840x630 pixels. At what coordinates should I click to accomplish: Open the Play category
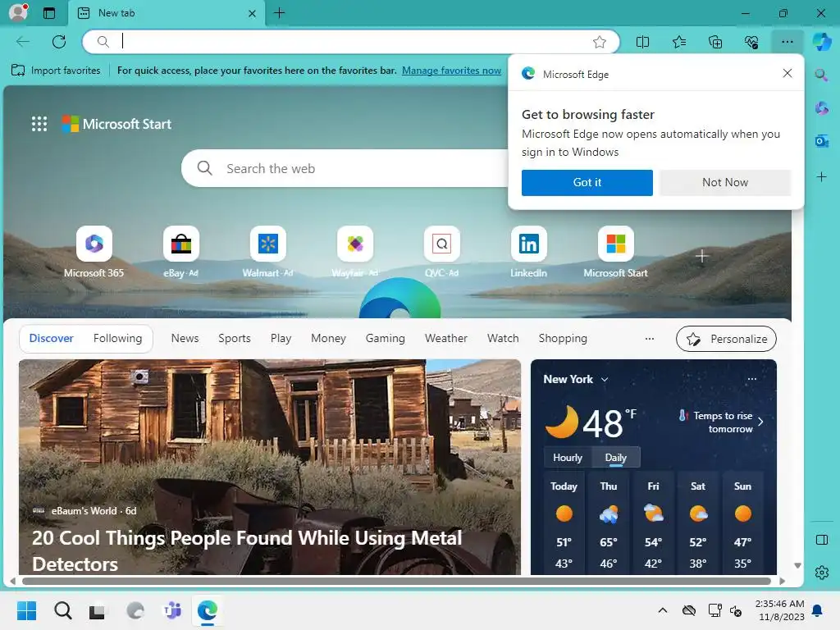point(281,339)
